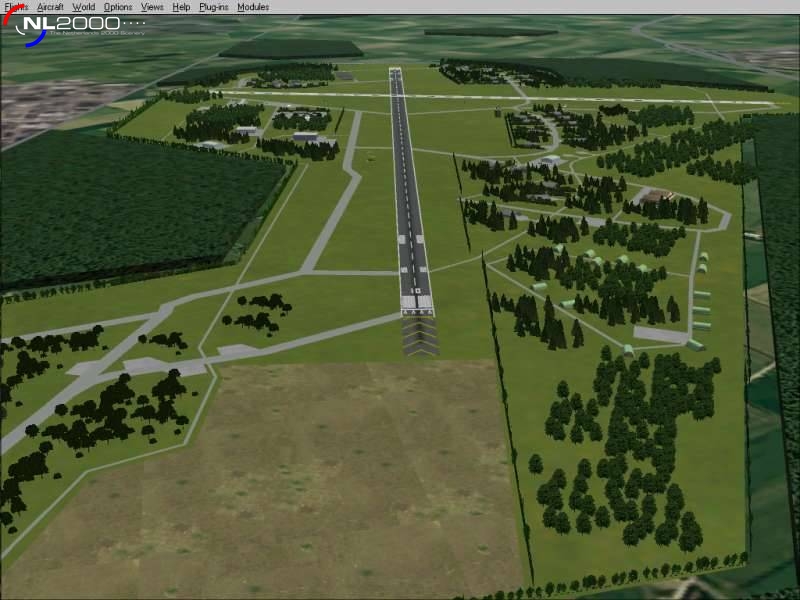800x600 pixels.
Task: Click the World menu
Action: [83, 7]
